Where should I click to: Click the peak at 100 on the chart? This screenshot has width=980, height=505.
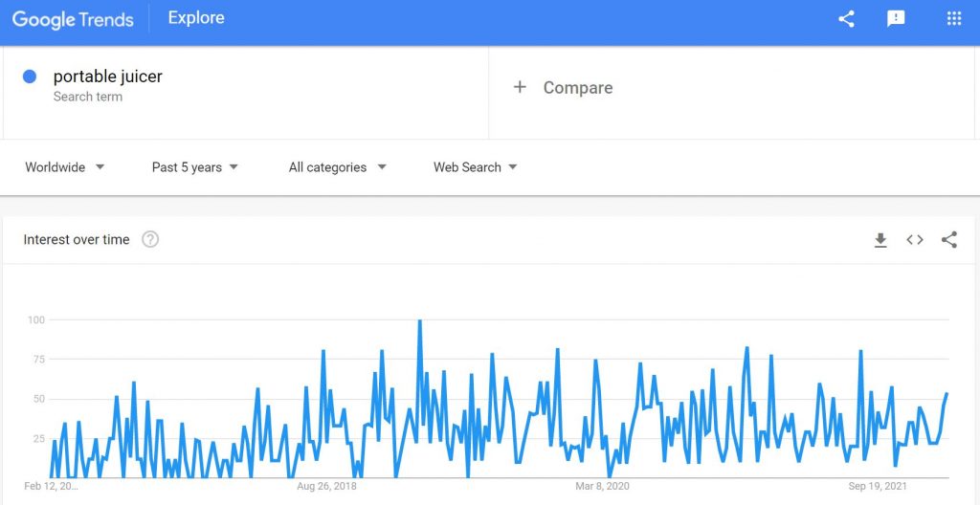pos(419,321)
